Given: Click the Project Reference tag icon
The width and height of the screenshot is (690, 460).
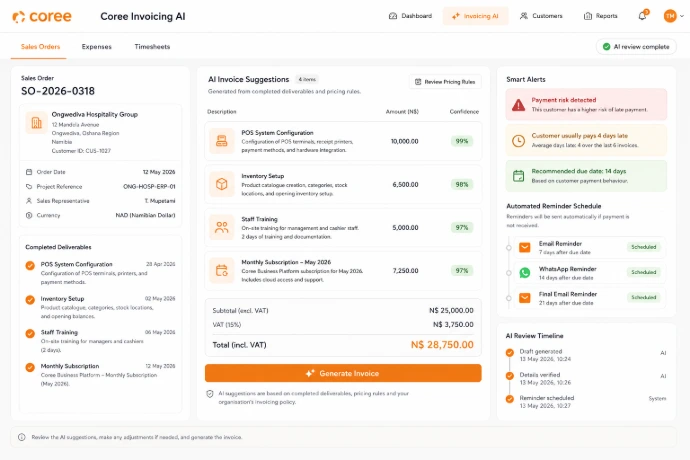Looking at the screenshot, I should pyautogui.click(x=29, y=187).
